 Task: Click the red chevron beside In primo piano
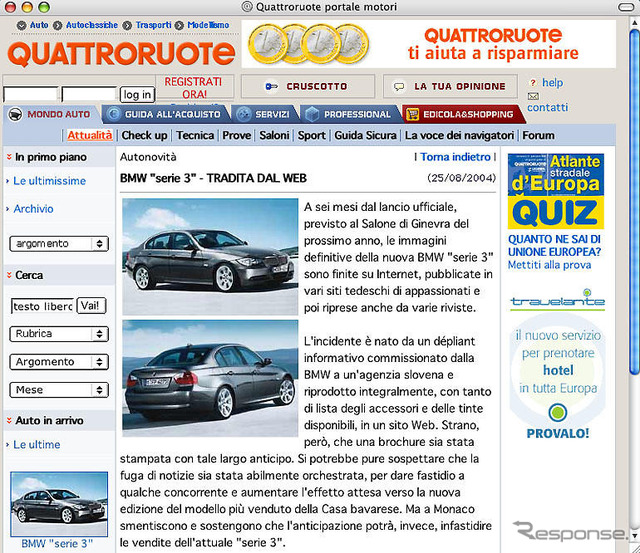pos(9,157)
